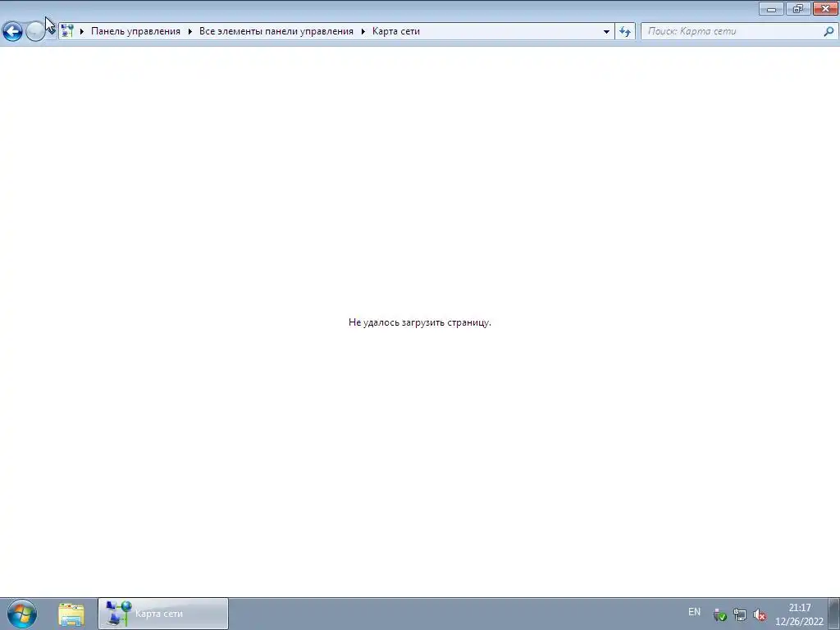Close the Карта сети window

tap(825, 8)
